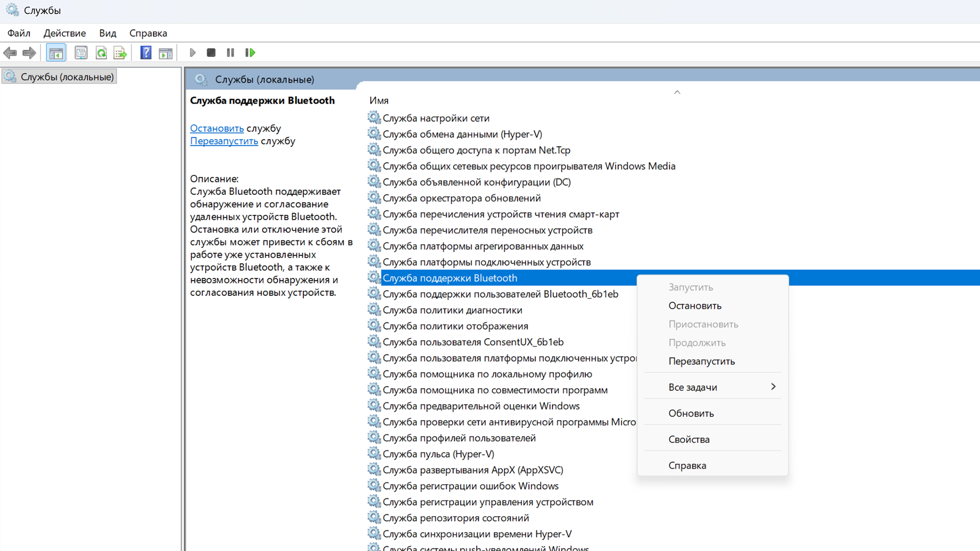The height and width of the screenshot is (551, 980).
Task: Choose Остановить in the context menu
Action: click(695, 306)
